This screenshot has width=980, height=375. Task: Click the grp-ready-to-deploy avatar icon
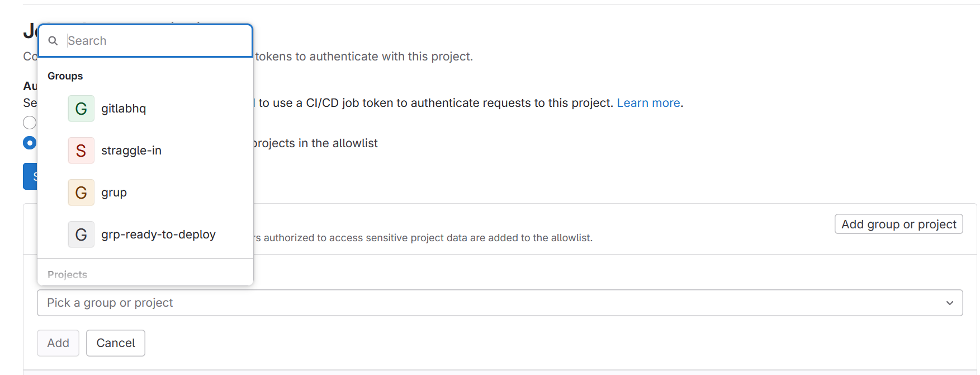click(81, 234)
